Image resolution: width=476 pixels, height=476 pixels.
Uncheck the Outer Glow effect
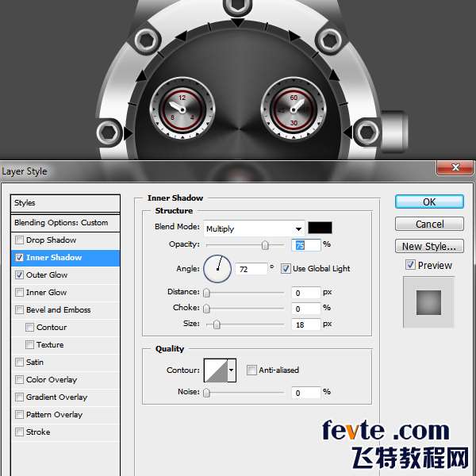[19, 275]
